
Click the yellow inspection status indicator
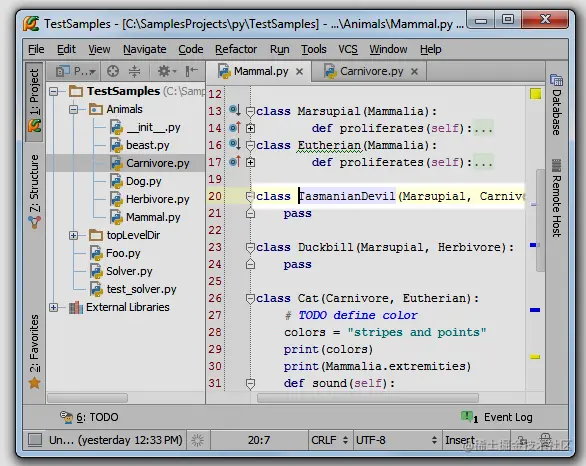click(x=535, y=94)
